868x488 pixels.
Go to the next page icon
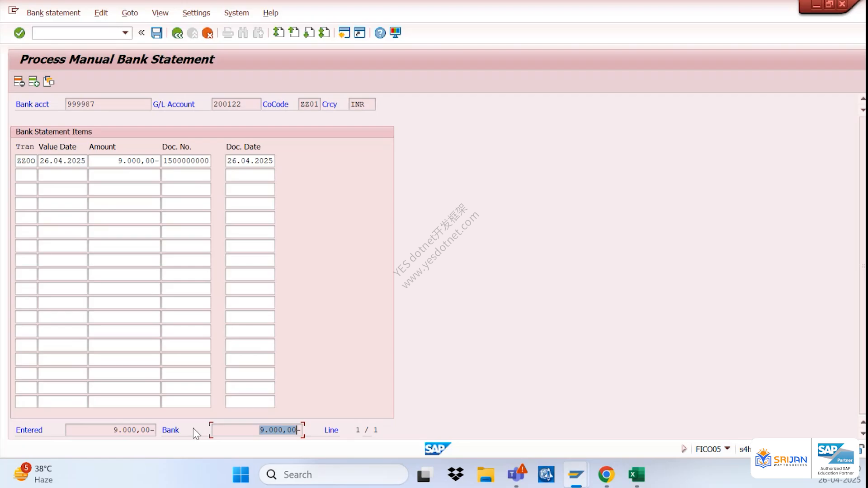(309, 33)
